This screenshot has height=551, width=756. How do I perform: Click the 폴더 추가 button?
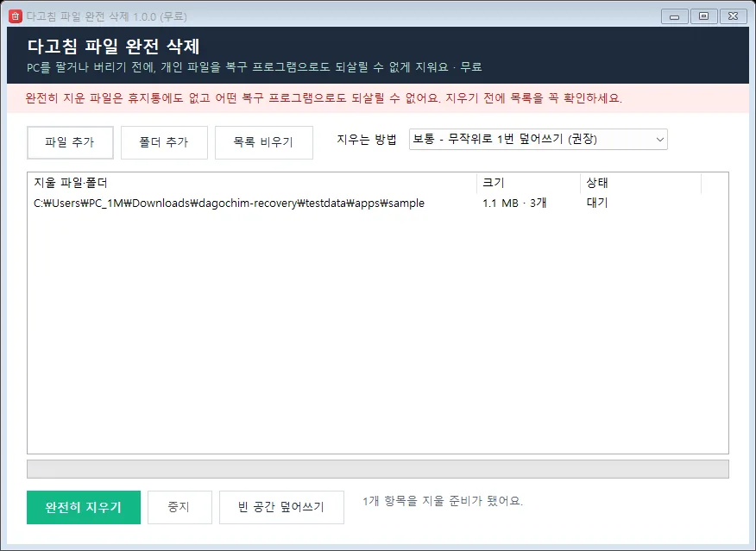coord(164,142)
